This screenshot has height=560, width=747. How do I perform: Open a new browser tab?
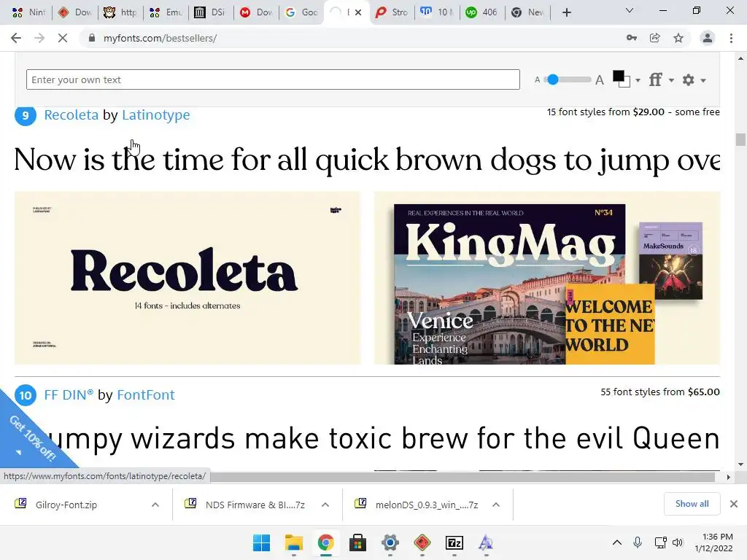(x=566, y=12)
